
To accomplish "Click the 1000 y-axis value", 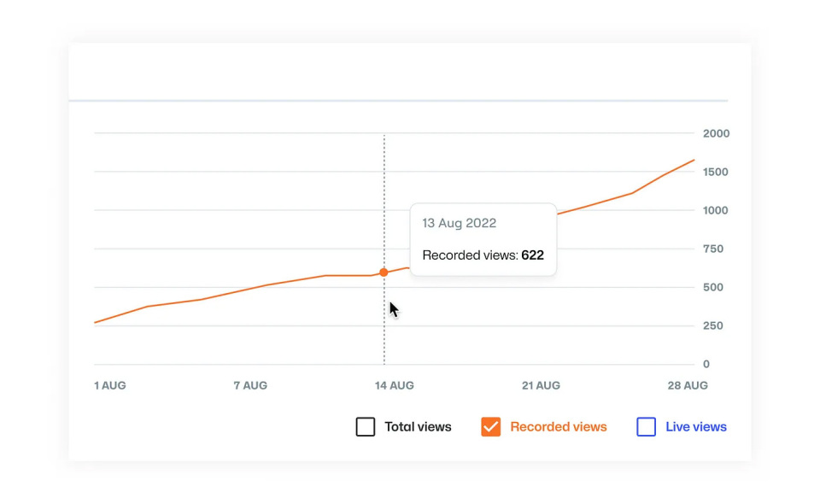I will (715, 210).
